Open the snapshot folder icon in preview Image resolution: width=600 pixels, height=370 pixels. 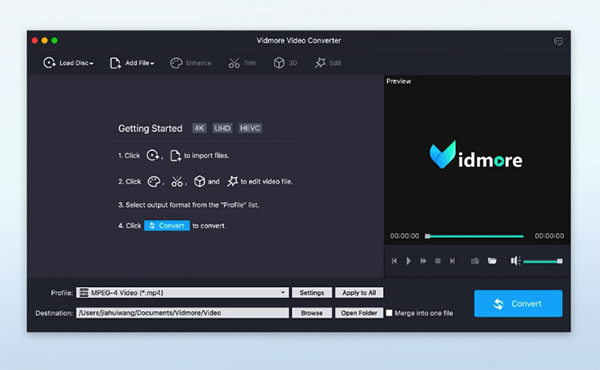pyautogui.click(x=492, y=261)
